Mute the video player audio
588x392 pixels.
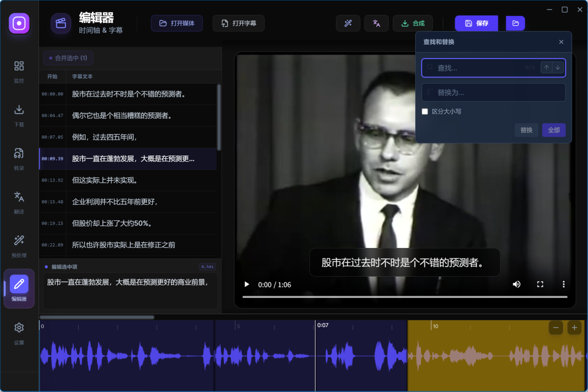point(516,284)
